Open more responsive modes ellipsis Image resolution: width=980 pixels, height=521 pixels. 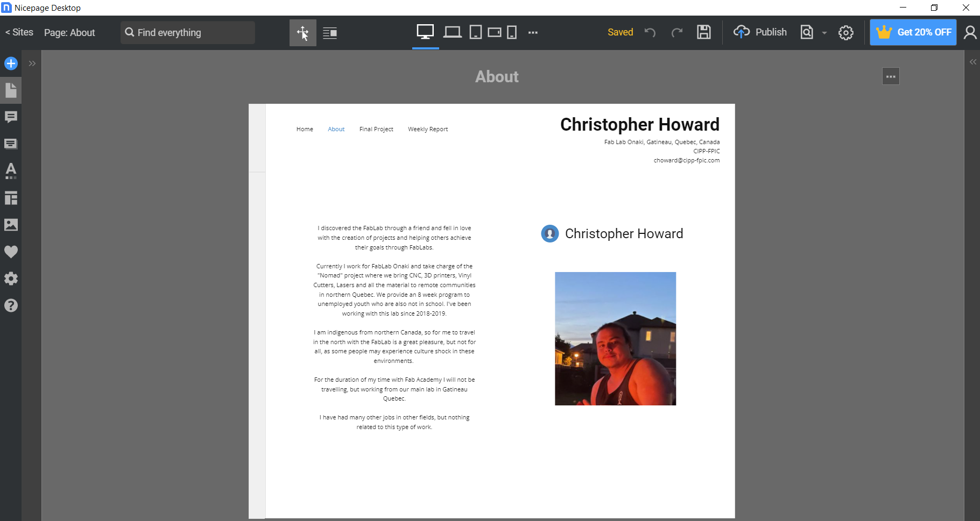pyautogui.click(x=533, y=33)
